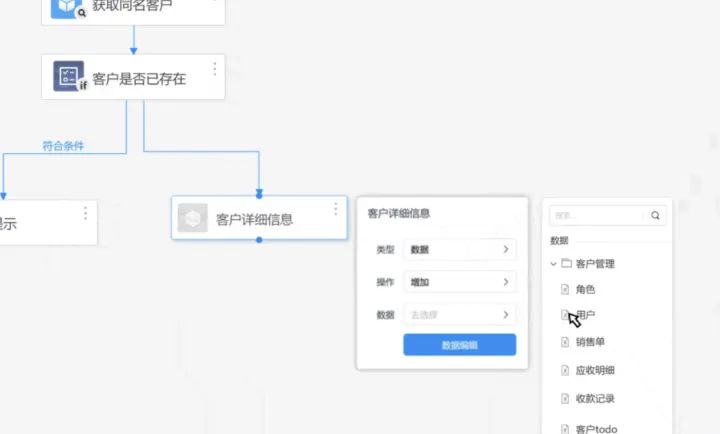Open the 数据 selector with 去选择 placeholder
The width and height of the screenshot is (720, 434).
(x=459, y=315)
